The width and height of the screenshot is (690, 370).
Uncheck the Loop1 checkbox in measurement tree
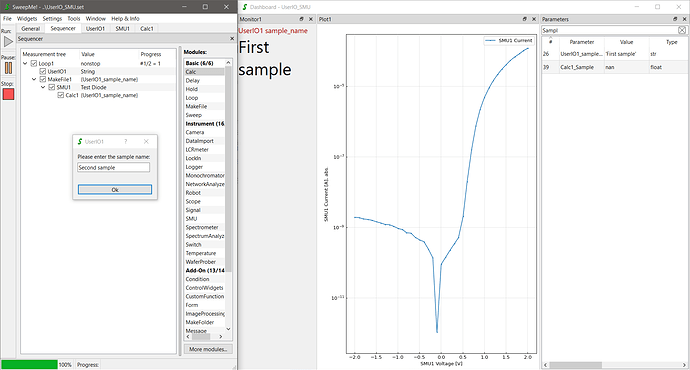(34, 63)
